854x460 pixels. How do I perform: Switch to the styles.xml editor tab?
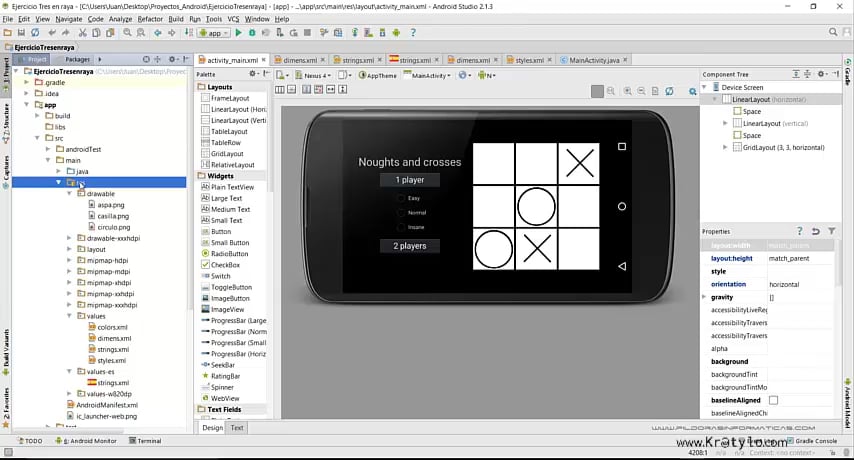pos(529,60)
